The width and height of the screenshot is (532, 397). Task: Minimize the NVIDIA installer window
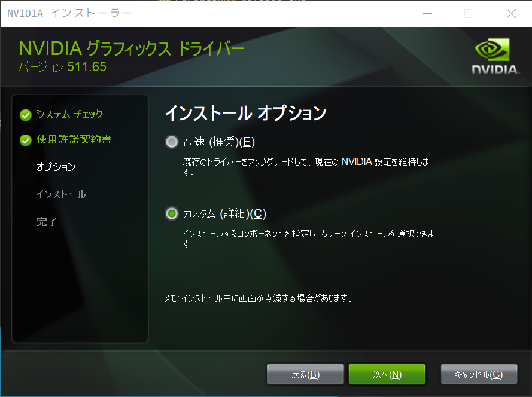click(427, 14)
